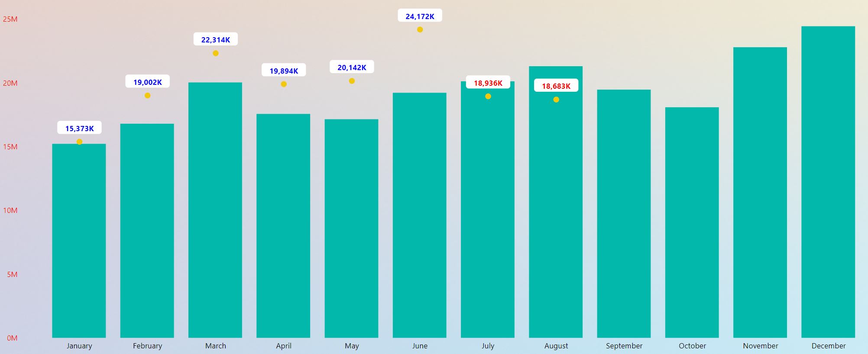
Task: Click the November bar
Action: coord(760,193)
